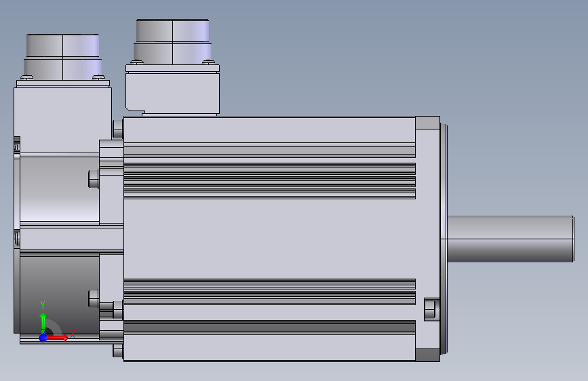Pick the bolt head on flange lower corner
Image resolution: width=588 pixels, height=381 pixels.
click(x=431, y=309)
